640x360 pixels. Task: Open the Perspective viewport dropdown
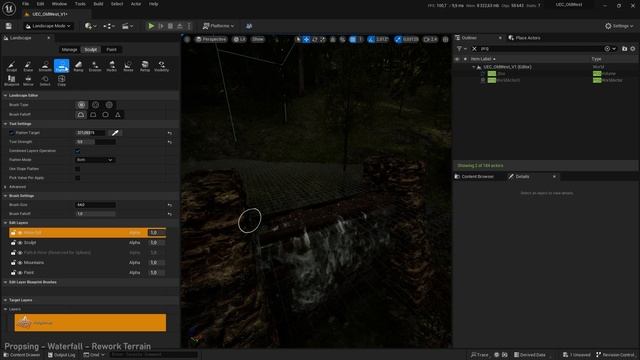(x=211, y=39)
